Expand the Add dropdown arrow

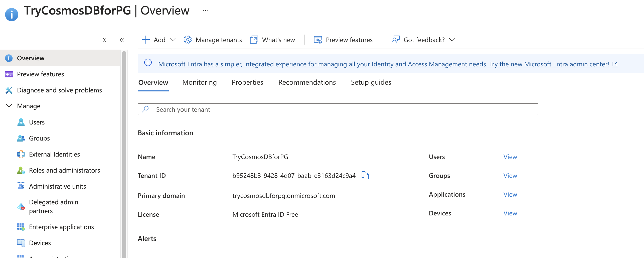(173, 40)
